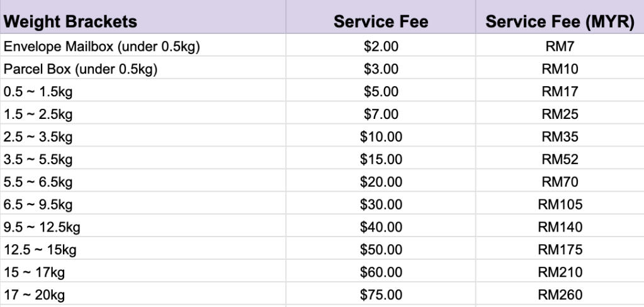Screen dimensions: 644x307
Task: Click the $20.00 service fee cell
Action: [381, 182]
